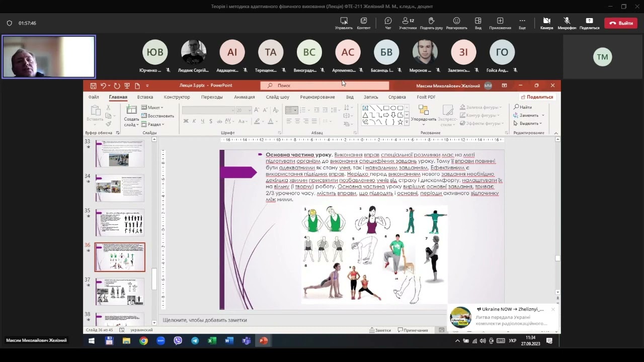Select slide 34 thumbnail
644x362 pixels.
click(120, 188)
